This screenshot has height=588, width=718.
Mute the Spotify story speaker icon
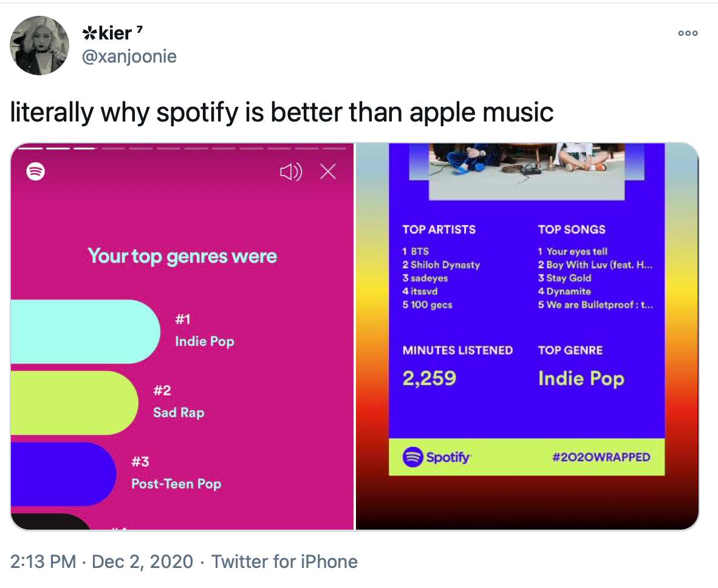[x=291, y=172]
